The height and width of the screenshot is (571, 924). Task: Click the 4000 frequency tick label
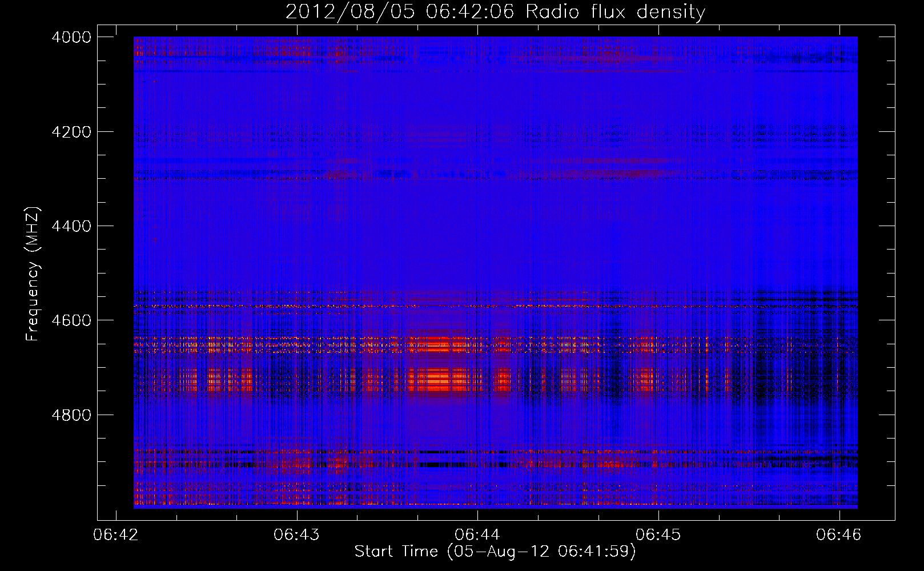pyautogui.click(x=71, y=37)
